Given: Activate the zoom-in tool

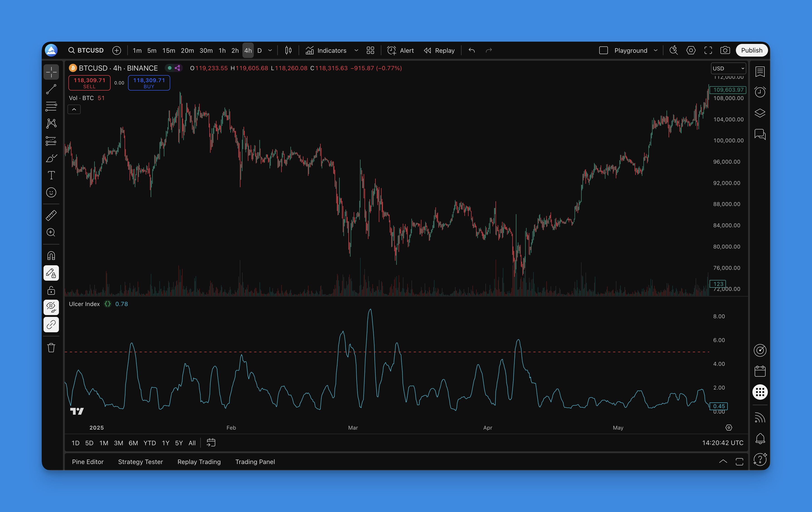Looking at the screenshot, I should click(x=51, y=232).
